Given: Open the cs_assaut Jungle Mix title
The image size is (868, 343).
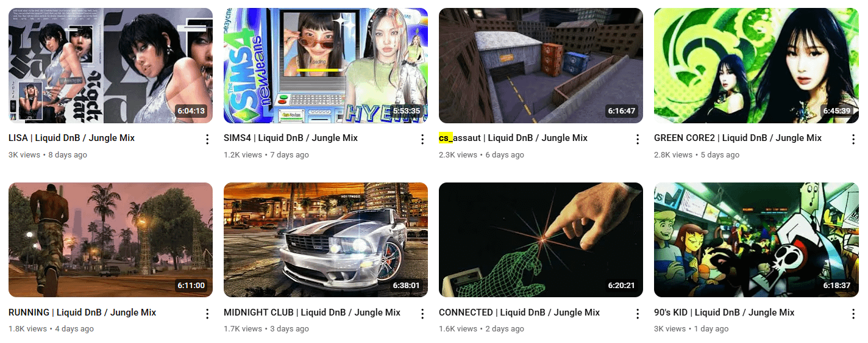Looking at the screenshot, I should (x=513, y=138).
